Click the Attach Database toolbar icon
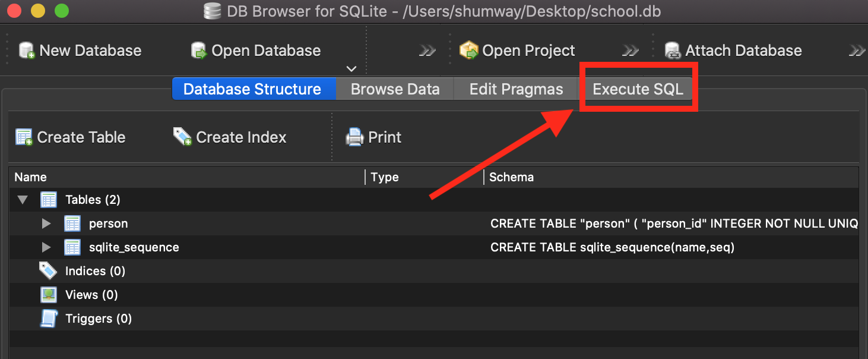The height and width of the screenshot is (359, 868). point(673,51)
